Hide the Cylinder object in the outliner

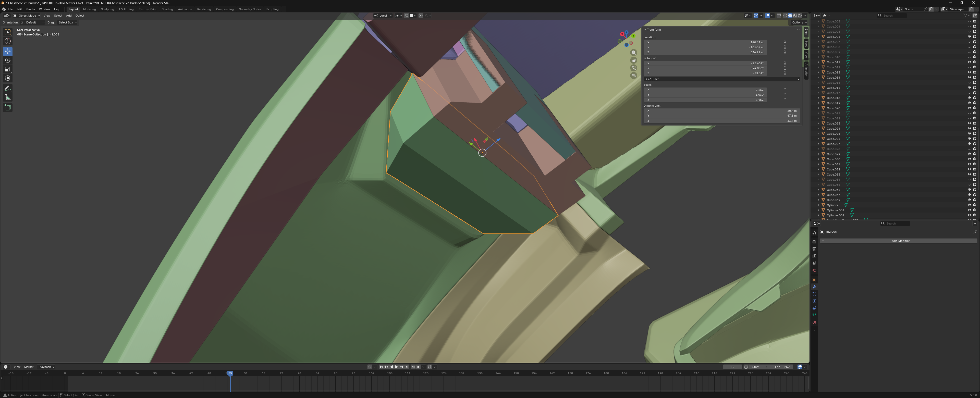tap(969, 205)
